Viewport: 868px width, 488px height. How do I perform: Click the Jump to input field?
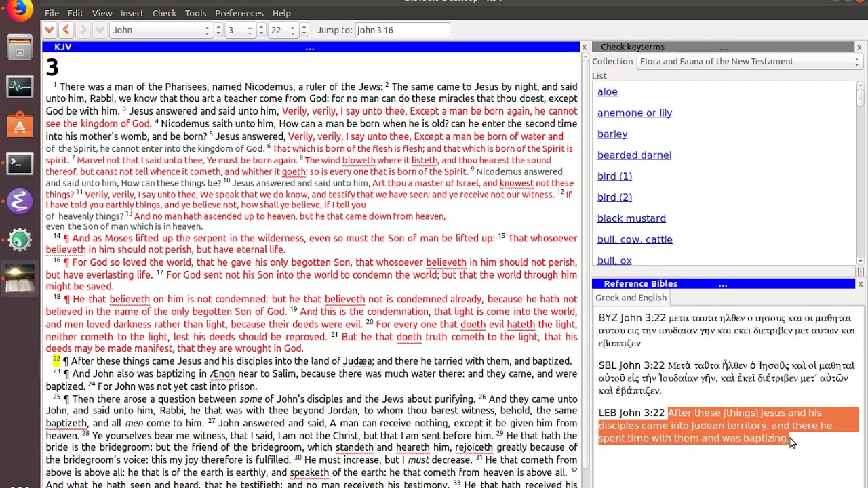pos(402,30)
